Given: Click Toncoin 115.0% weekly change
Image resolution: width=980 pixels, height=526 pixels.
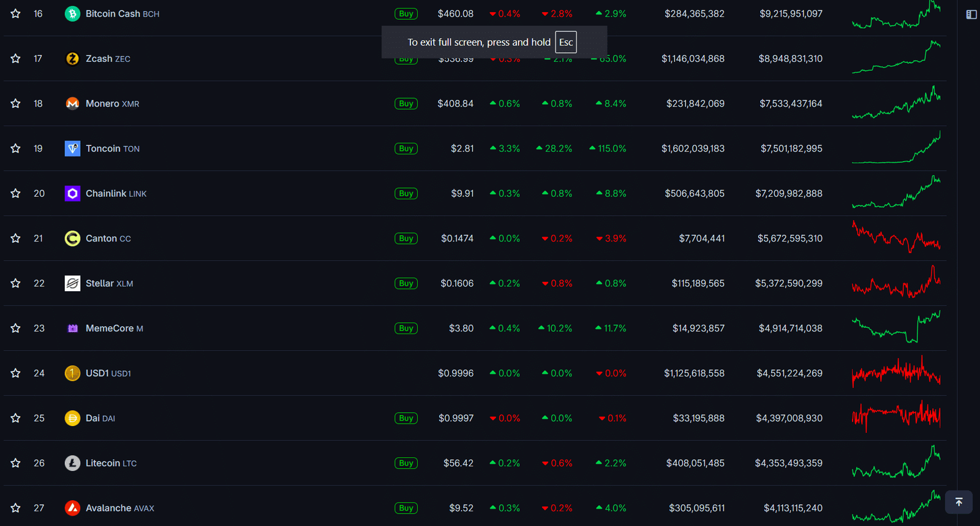Looking at the screenshot, I should [x=608, y=148].
